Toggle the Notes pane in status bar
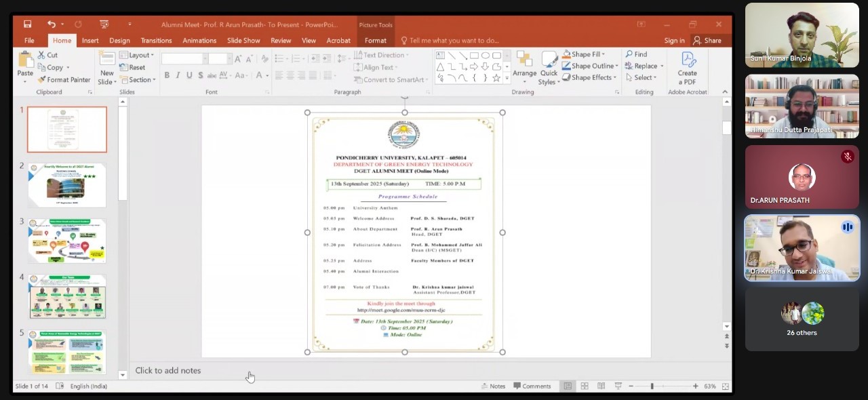 (x=493, y=386)
